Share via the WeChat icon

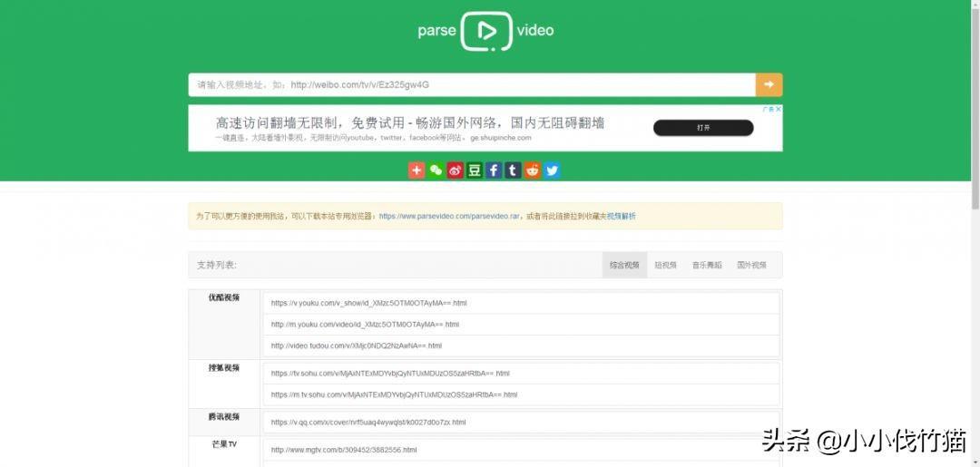pos(436,170)
